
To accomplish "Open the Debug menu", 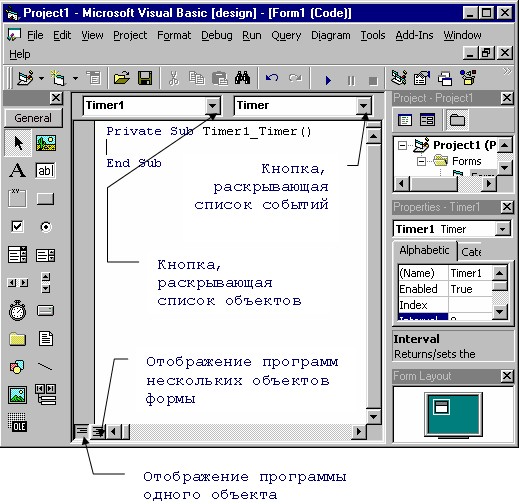I will [217, 36].
